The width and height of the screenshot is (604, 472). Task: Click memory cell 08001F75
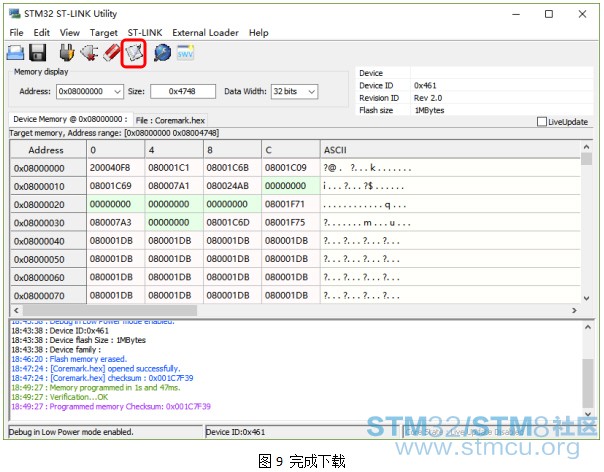coord(291,222)
